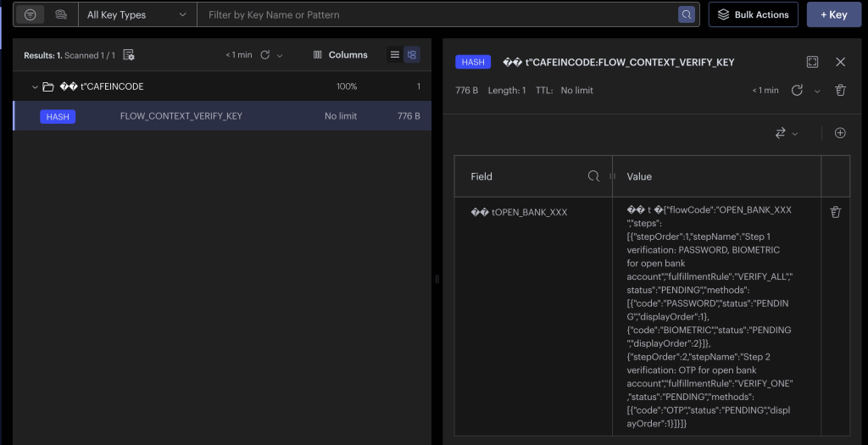Screen dimensions: 868x445
Task: Refresh the key details
Action: (797, 90)
